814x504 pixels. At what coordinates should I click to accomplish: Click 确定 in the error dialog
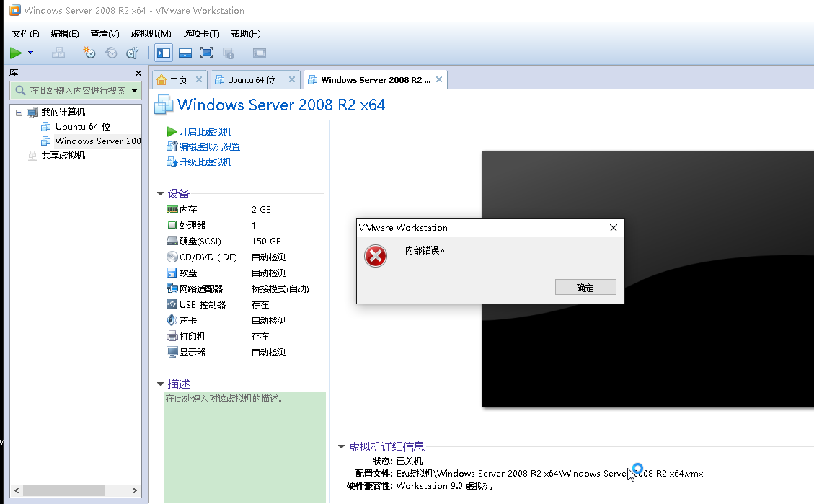pyautogui.click(x=585, y=288)
